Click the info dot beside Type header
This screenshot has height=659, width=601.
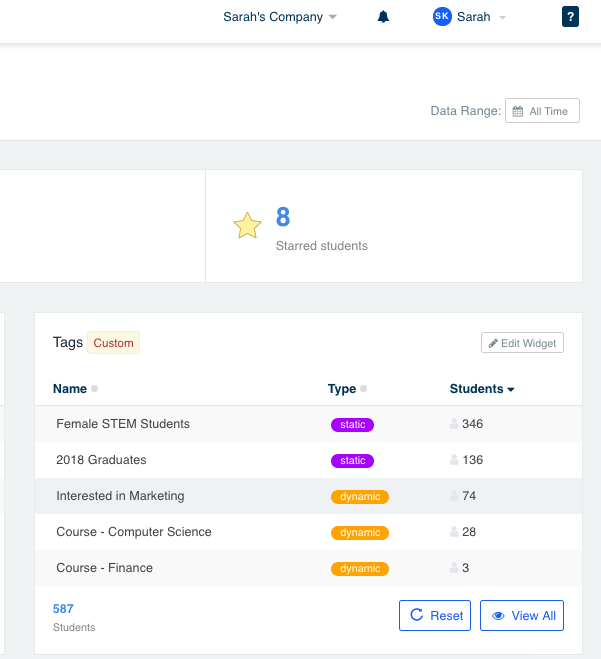tap(364, 388)
